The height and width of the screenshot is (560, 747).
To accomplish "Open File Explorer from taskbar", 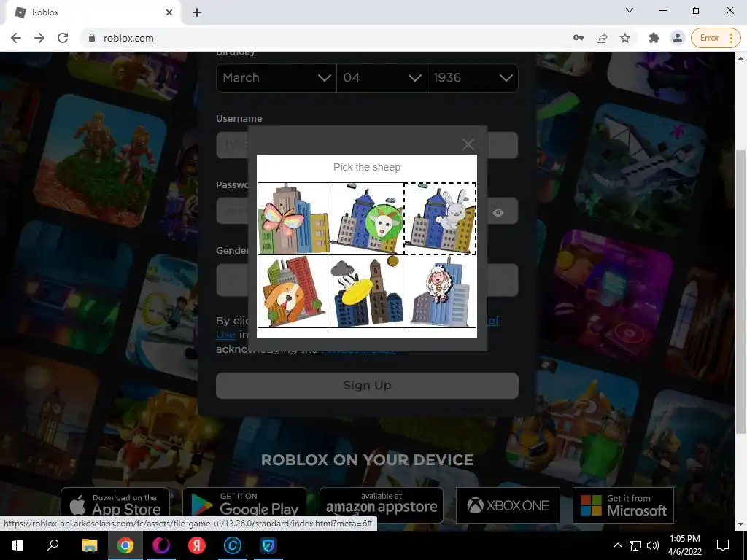I will (x=89, y=545).
